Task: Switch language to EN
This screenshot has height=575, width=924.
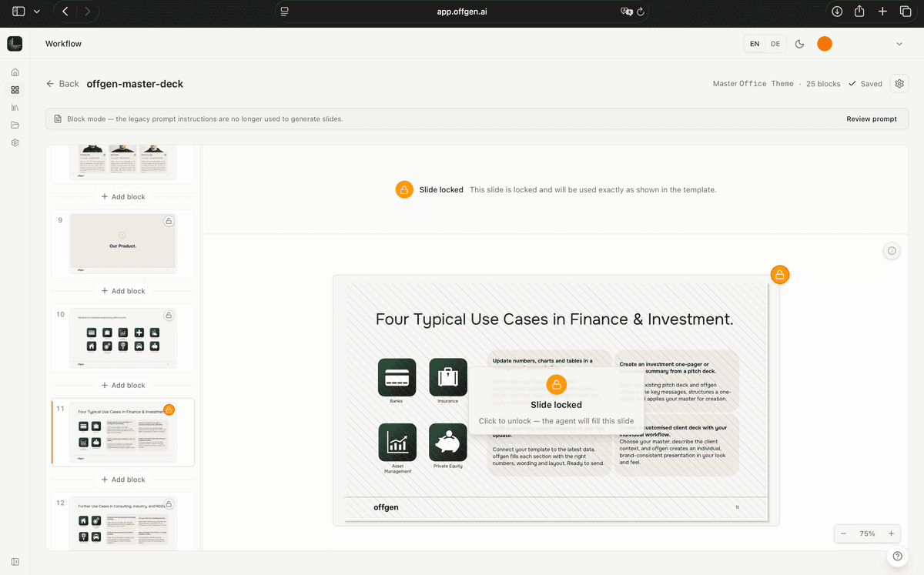Action: pos(755,44)
